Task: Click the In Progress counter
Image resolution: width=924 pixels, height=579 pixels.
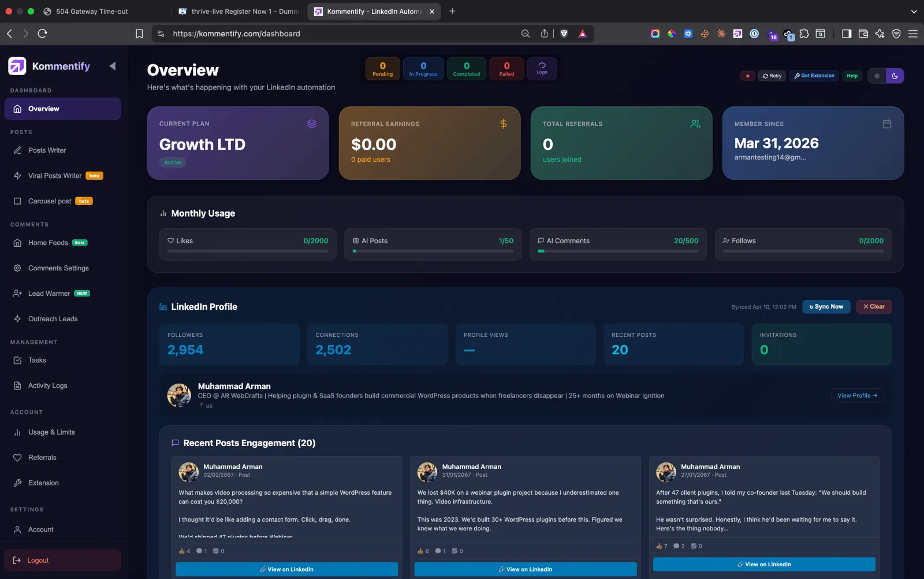Action: pos(423,69)
